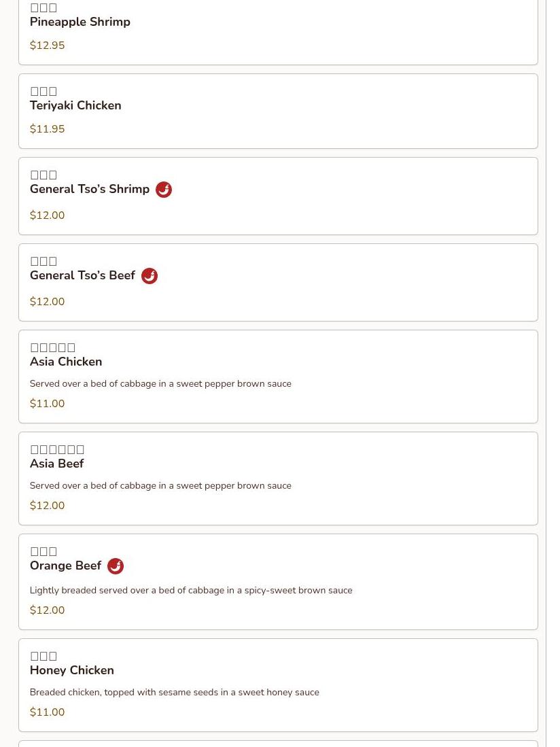Click the spicy pepper icon beside Orange Beef
Image resolution: width=560 pixels, height=747 pixels.
[116, 566]
